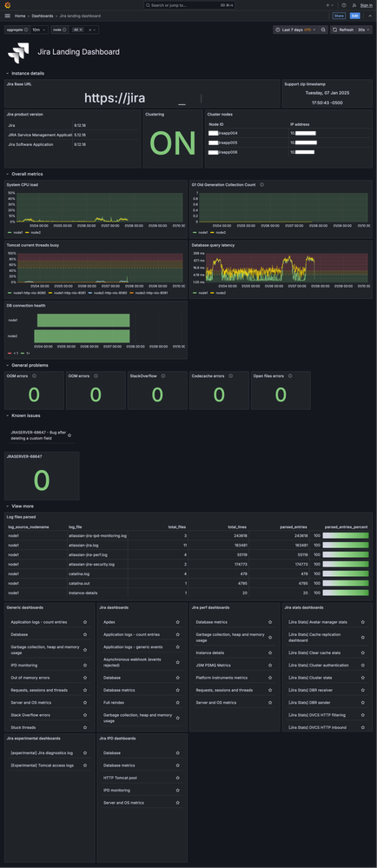Click the Open files errors info icon
The image size is (377, 868).
point(289,376)
